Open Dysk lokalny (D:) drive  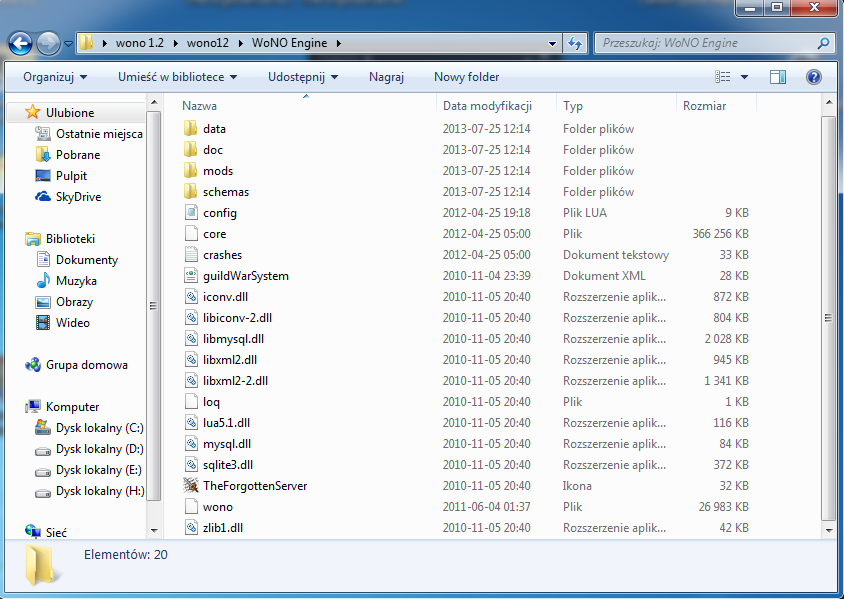(x=100, y=449)
